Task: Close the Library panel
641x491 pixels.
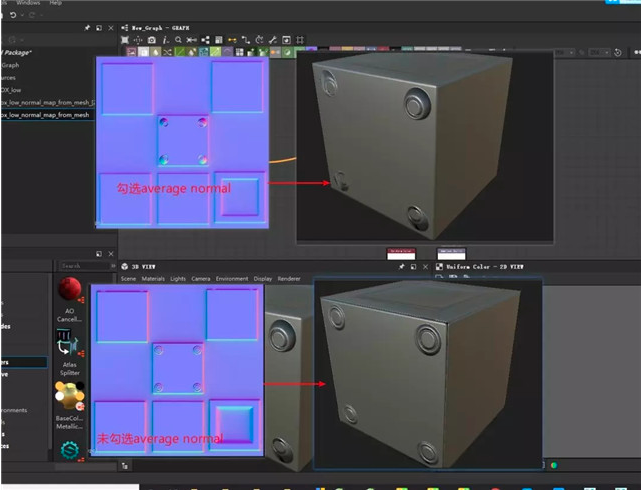Action: point(111,254)
